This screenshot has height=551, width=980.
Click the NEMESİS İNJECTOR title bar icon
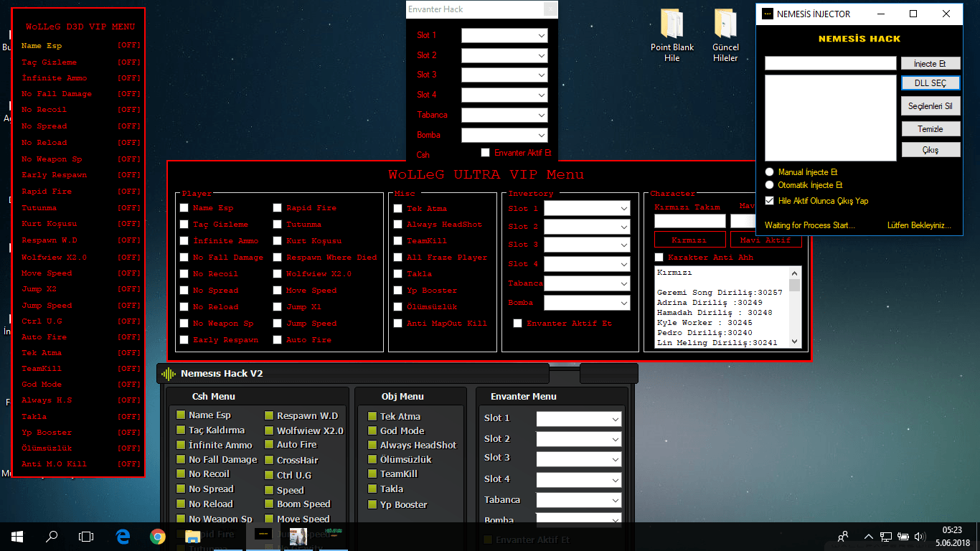pos(768,14)
